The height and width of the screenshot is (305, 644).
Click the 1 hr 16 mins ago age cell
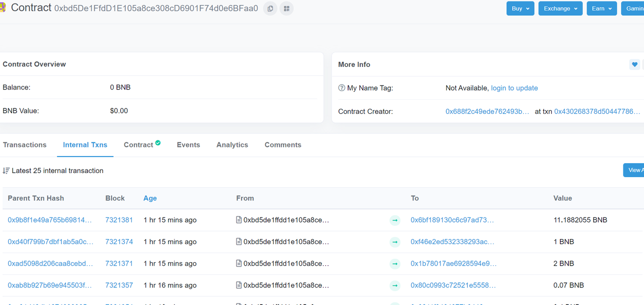pos(170,285)
